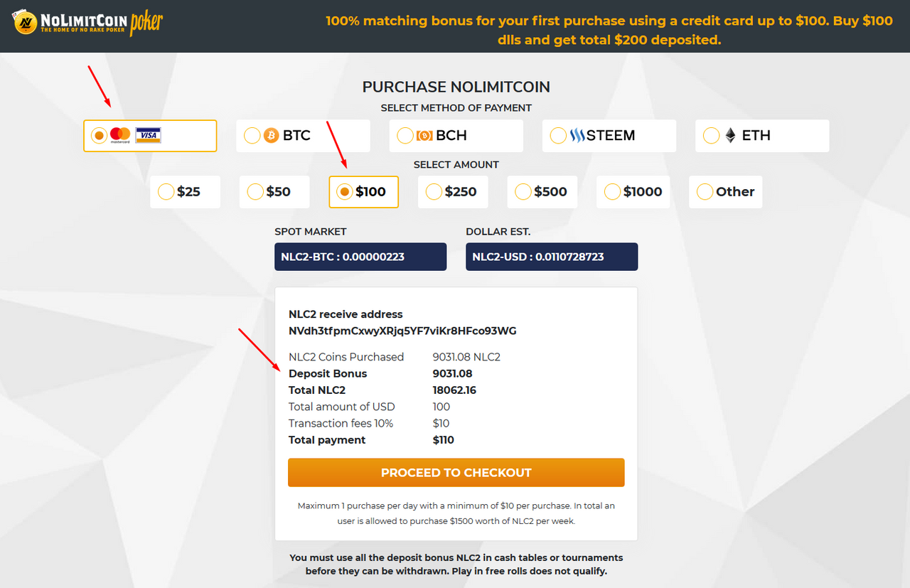This screenshot has height=588, width=910.
Task: Click the blue Steem logo icon
Action: click(577, 135)
